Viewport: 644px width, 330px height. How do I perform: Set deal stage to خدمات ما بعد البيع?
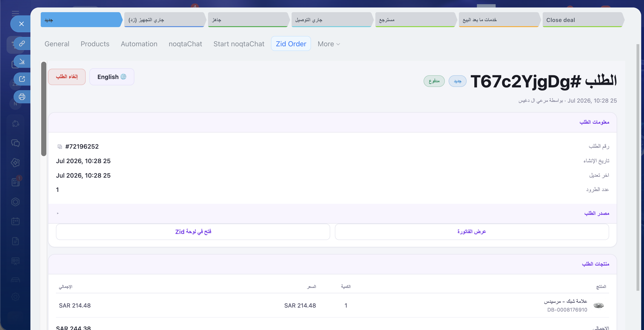pyautogui.click(x=500, y=20)
